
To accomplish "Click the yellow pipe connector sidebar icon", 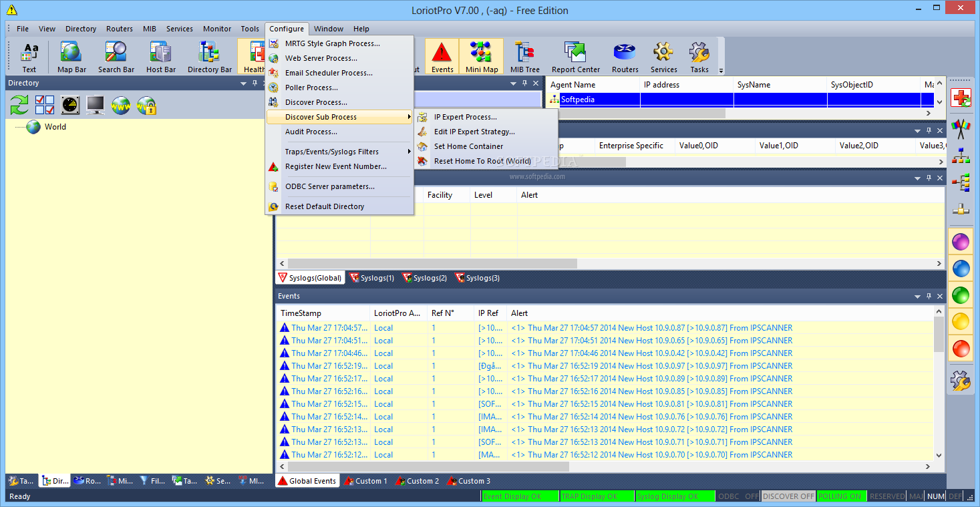I will [961, 209].
